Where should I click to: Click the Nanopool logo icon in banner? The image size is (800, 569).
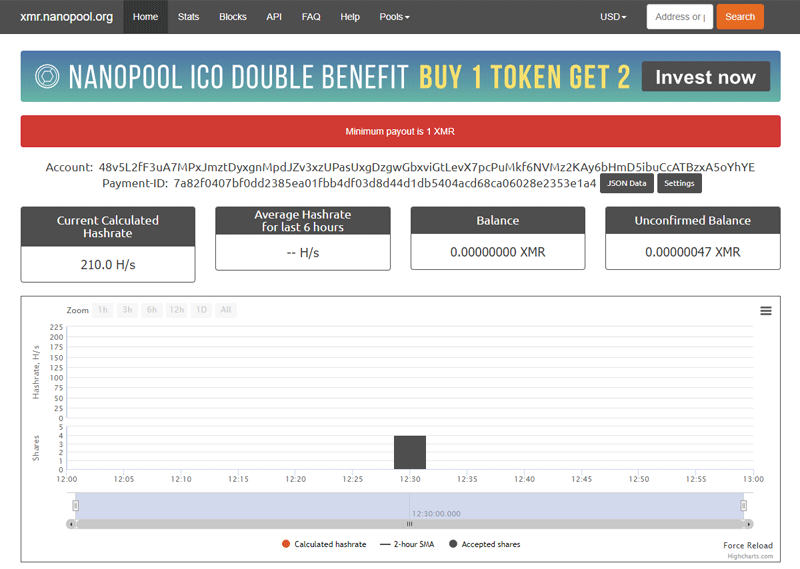(x=47, y=77)
